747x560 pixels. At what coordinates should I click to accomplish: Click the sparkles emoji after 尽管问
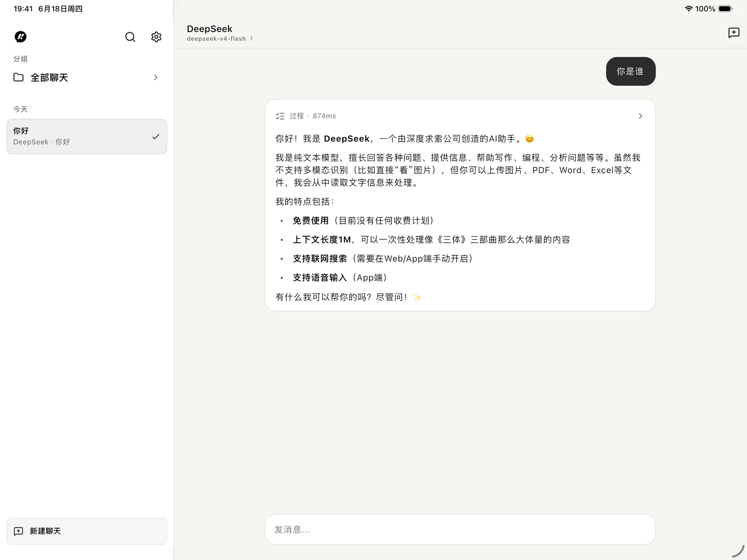coord(417,297)
